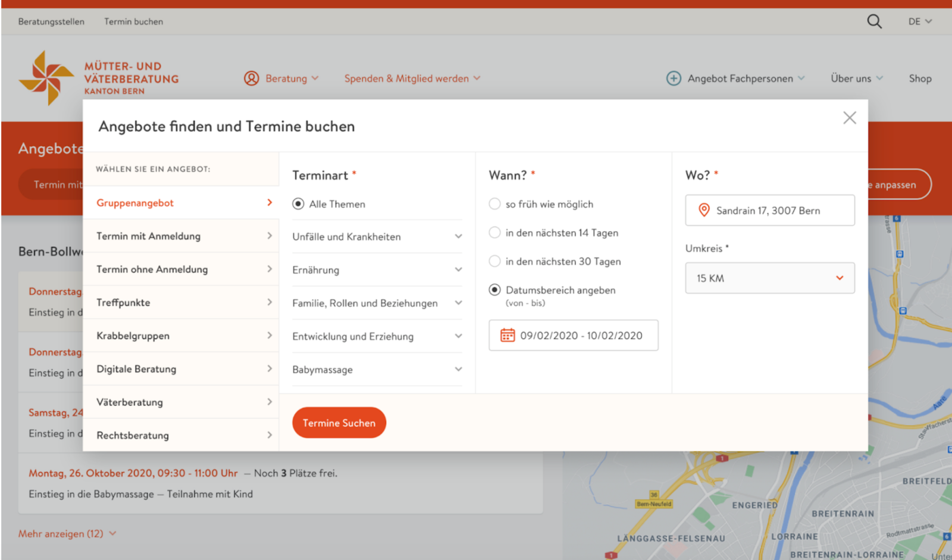Choose so früh wie möglich option
952x560 pixels.
click(x=494, y=204)
